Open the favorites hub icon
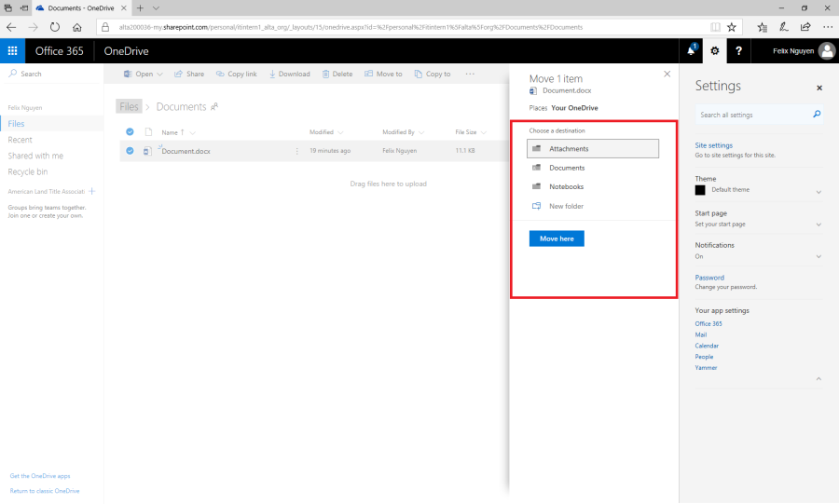 pos(763,27)
